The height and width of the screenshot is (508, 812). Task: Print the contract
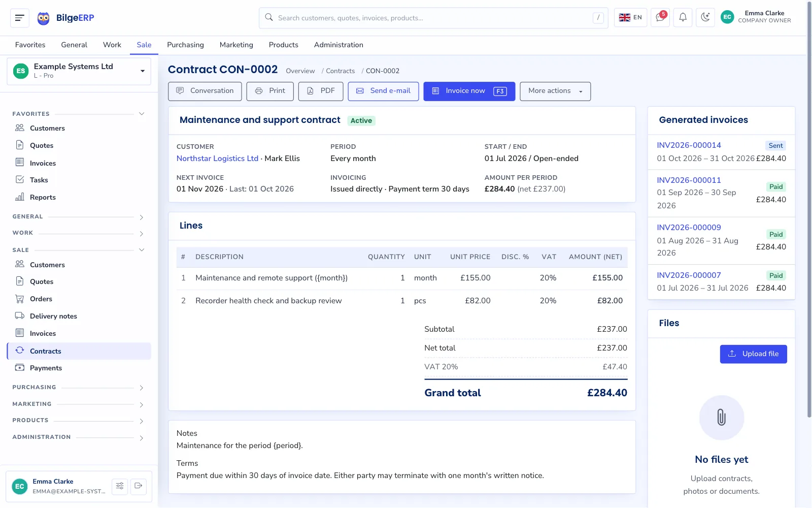pos(270,91)
